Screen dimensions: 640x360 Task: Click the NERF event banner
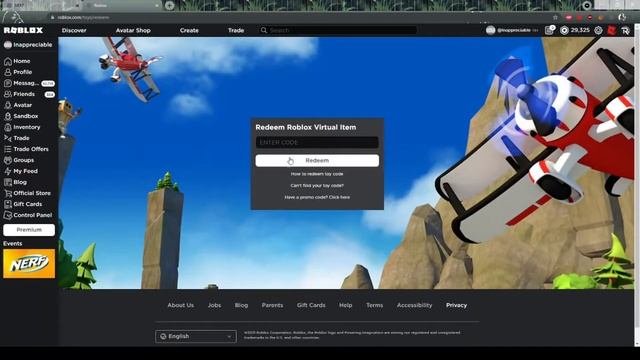[29, 264]
